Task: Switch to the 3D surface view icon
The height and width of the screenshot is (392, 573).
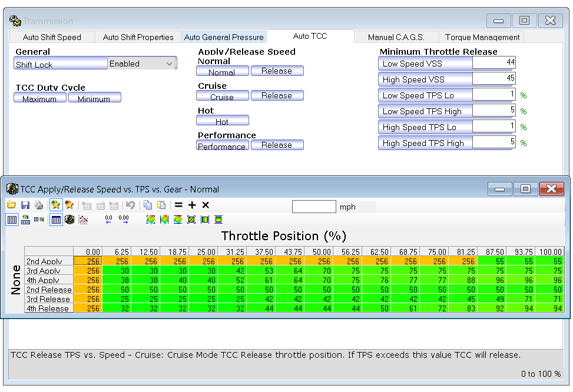Action: [x=69, y=220]
